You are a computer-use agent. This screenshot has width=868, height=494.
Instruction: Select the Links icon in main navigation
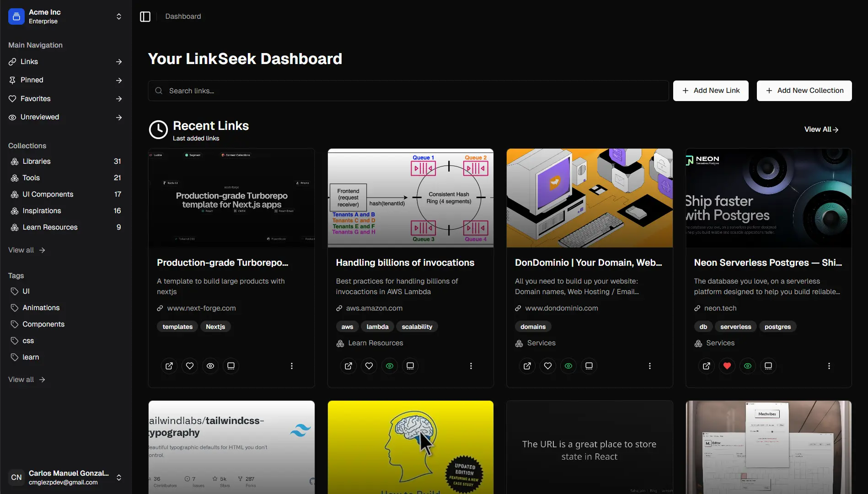pos(12,62)
